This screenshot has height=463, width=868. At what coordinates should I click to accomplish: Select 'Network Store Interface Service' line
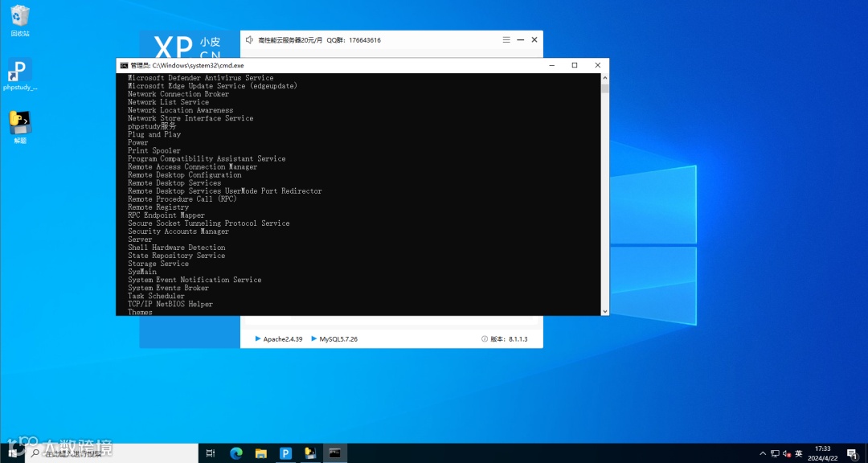pos(190,118)
